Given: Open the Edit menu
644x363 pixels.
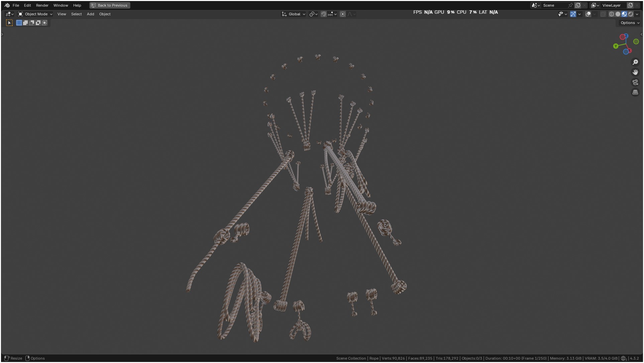Looking at the screenshot, I should coord(27,5).
